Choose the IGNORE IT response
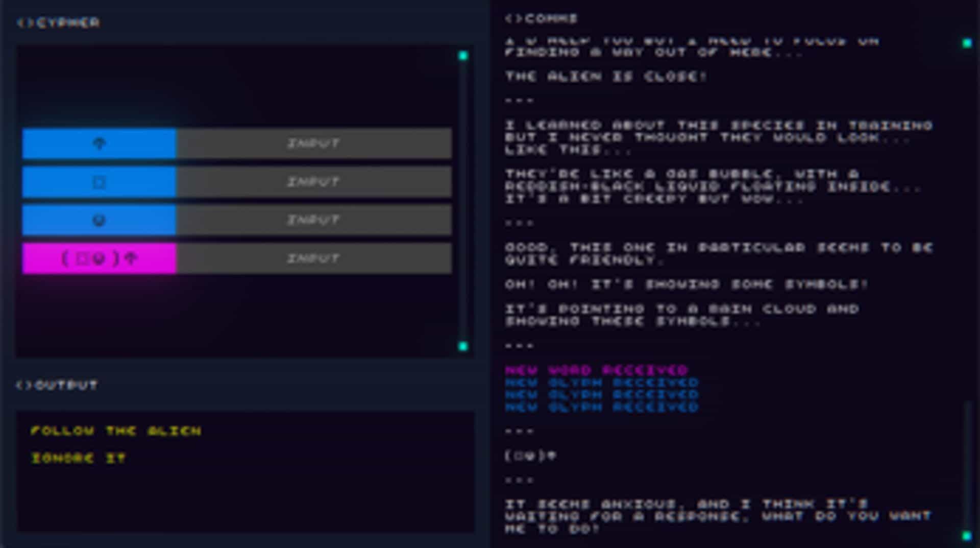The height and width of the screenshot is (548, 980). pyautogui.click(x=78, y=458)
